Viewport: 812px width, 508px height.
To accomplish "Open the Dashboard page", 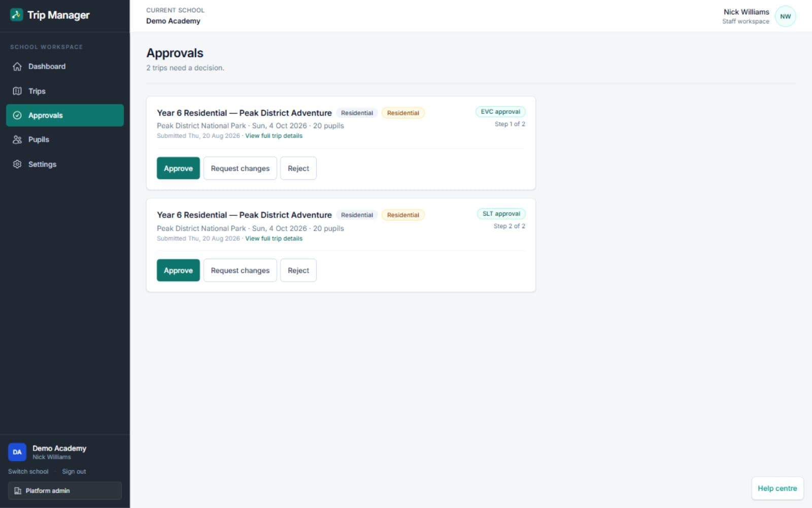I will 65,67.
